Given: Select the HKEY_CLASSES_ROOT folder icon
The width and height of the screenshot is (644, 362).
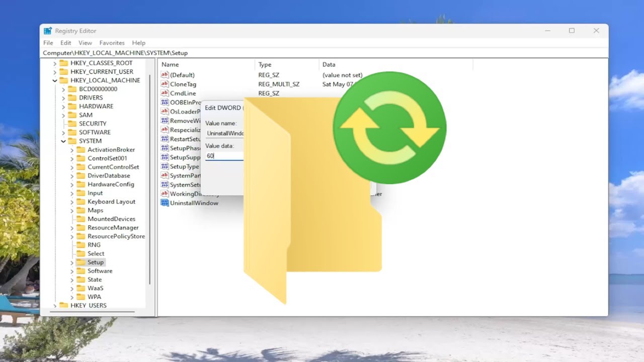Looking at the screenshot, I should coord(63,63).
